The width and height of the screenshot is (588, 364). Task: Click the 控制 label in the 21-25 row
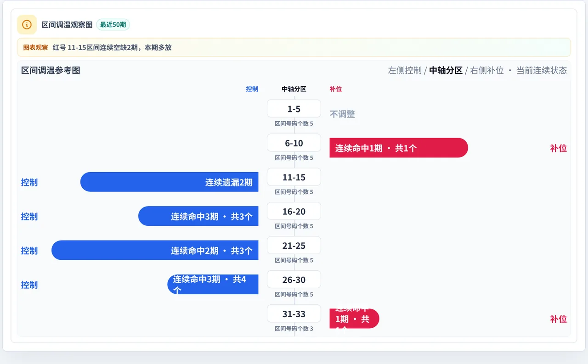coord(29,251)
